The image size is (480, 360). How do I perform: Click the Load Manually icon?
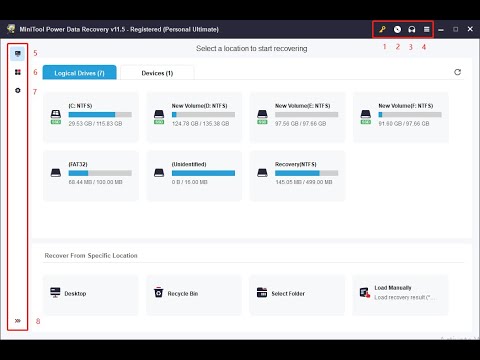pos(365,293)
